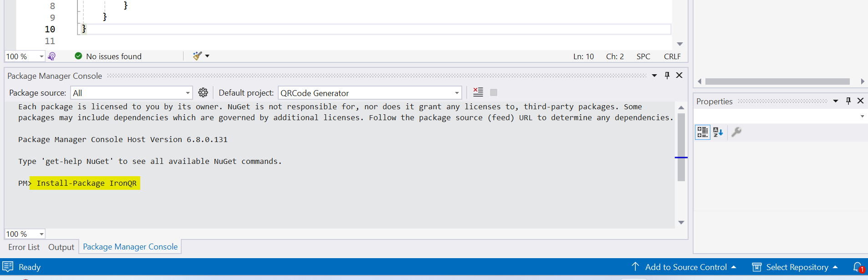Click the Ready status feedback icon

click(x=8, y=267)
